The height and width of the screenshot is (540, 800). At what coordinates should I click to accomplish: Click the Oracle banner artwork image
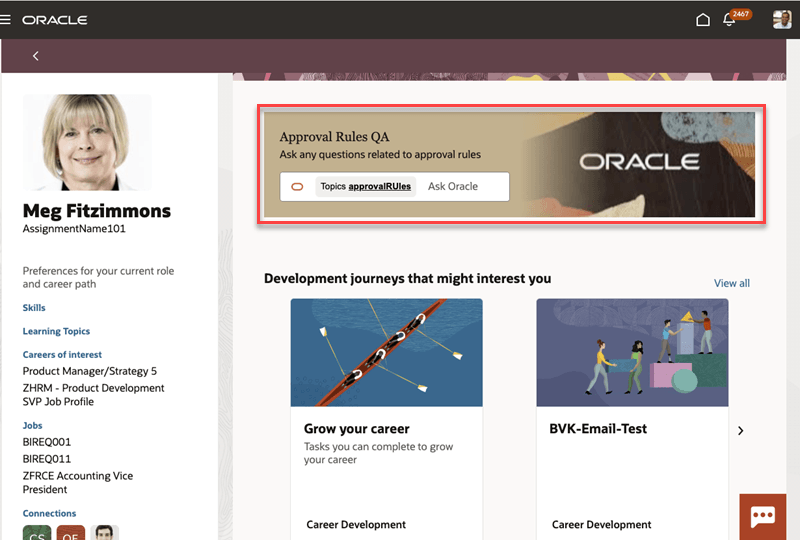640,164
